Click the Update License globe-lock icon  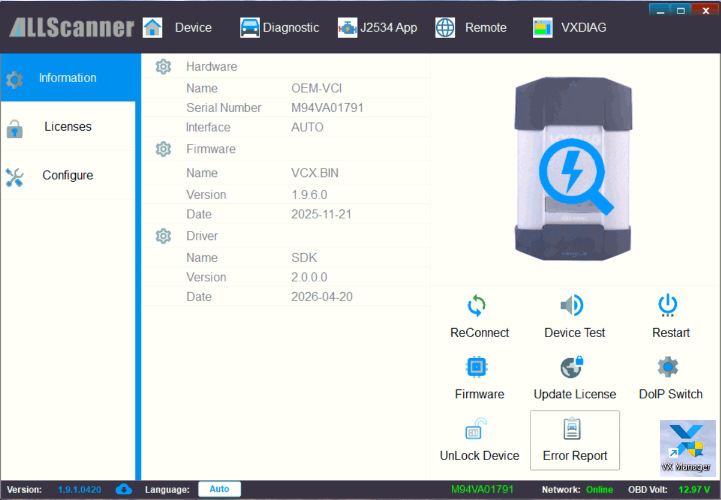(x=572, y=367)
